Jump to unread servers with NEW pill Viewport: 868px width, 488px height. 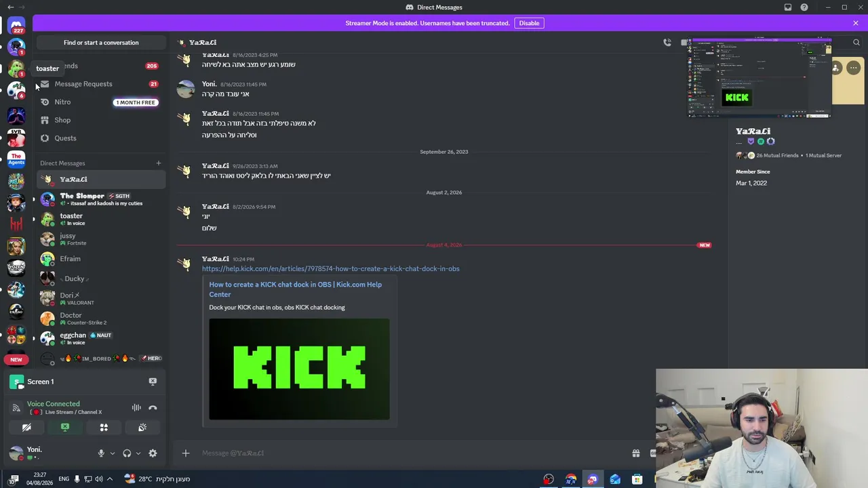pyautogui.click(x=16, y=359)
